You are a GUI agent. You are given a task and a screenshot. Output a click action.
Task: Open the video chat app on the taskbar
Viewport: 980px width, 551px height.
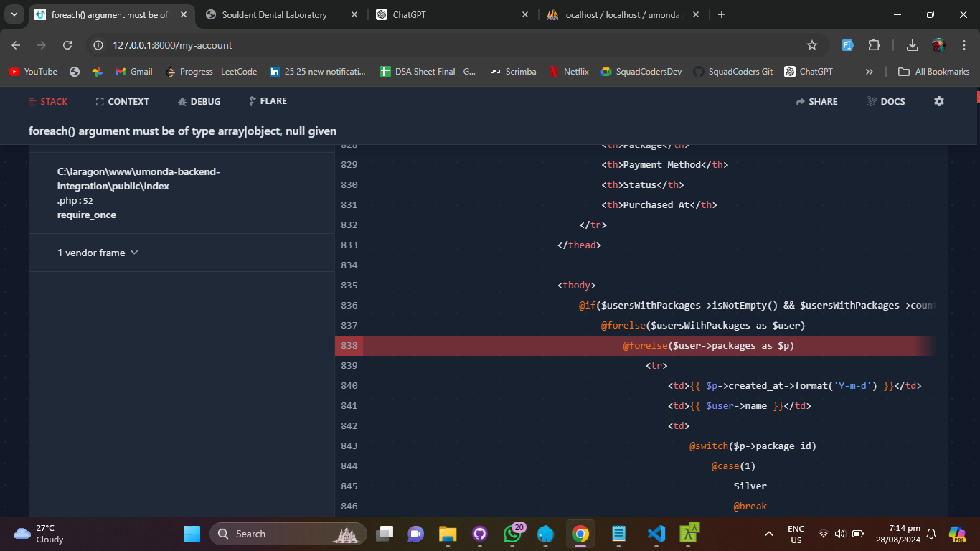pyautogui.click(x=416, y=534)
